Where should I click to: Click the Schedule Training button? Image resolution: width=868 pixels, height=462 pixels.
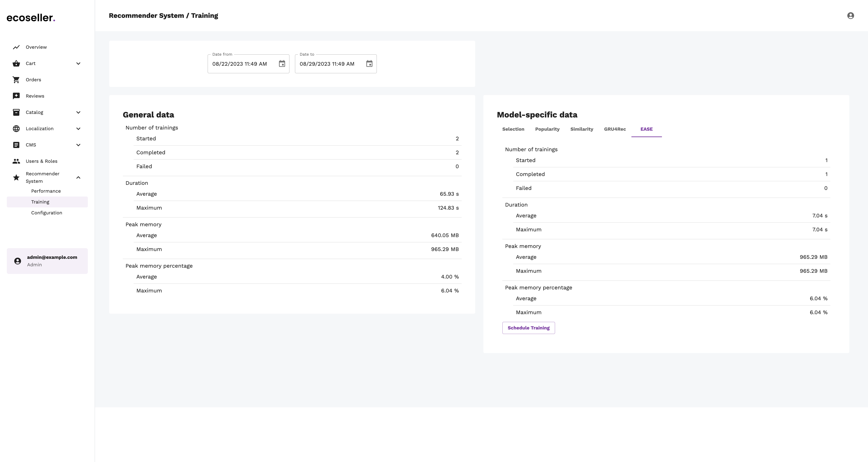coord(528,328)
